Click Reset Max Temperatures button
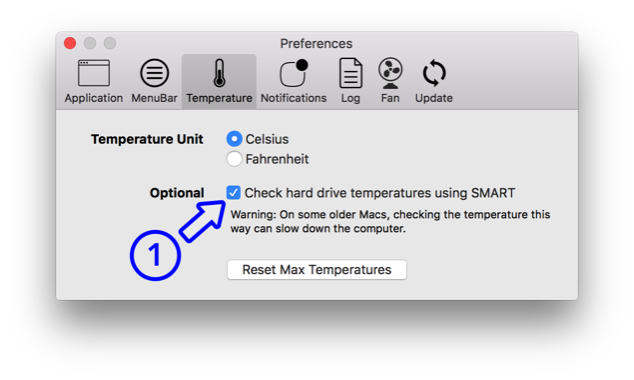This screenshot has height=380, width=634. tap(317, 270)
